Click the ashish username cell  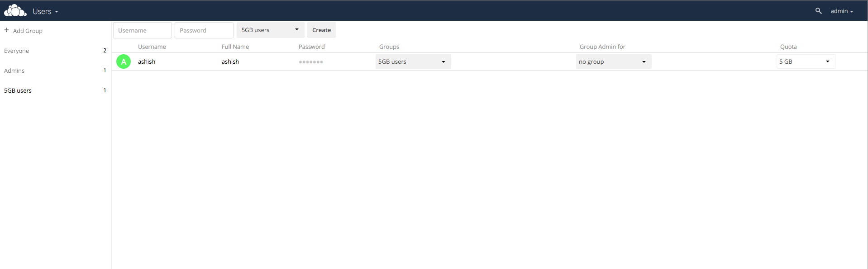[x=147, y=61]
